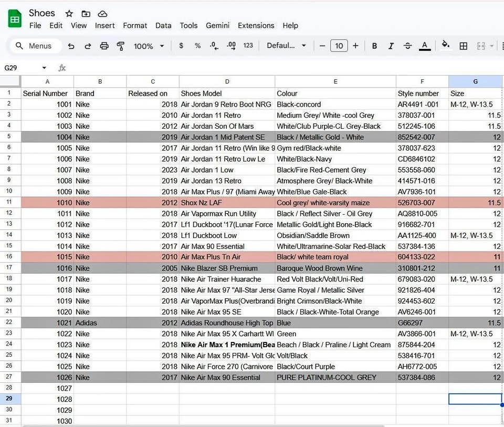Decrease decimal places
The height and width of the screenshot is (427, 504).
[x=214, y=46]
